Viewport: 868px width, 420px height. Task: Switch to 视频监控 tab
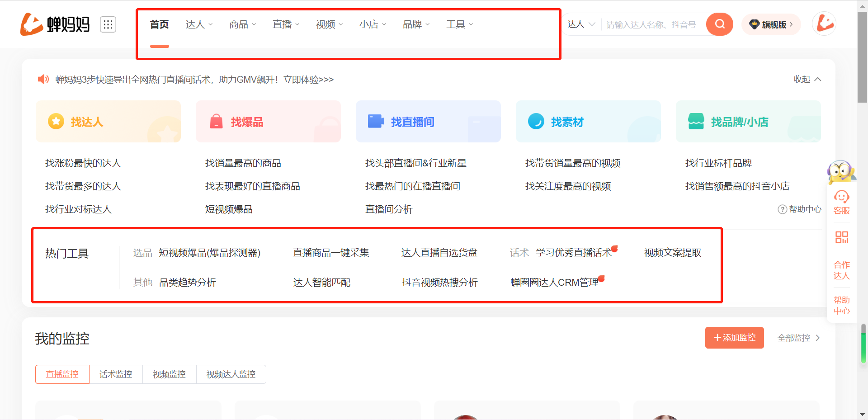point(169,374)
